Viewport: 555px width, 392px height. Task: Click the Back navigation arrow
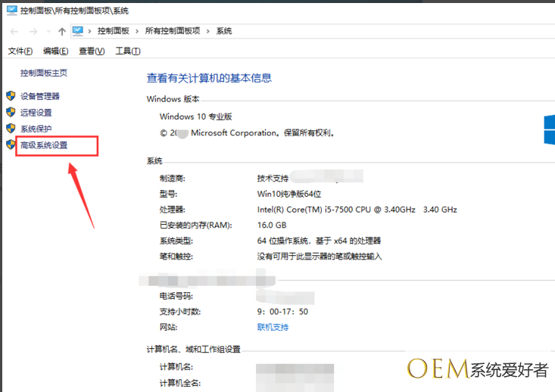14,31
